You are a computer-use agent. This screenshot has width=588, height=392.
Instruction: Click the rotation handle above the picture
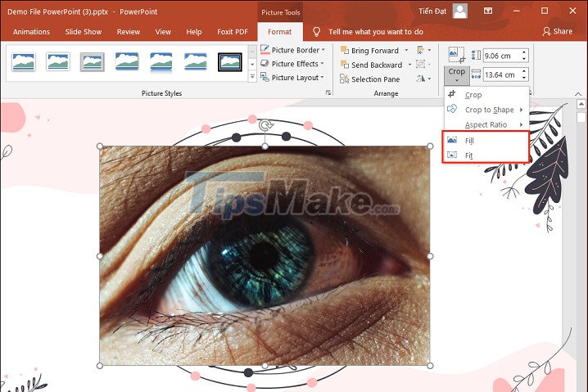265,124
